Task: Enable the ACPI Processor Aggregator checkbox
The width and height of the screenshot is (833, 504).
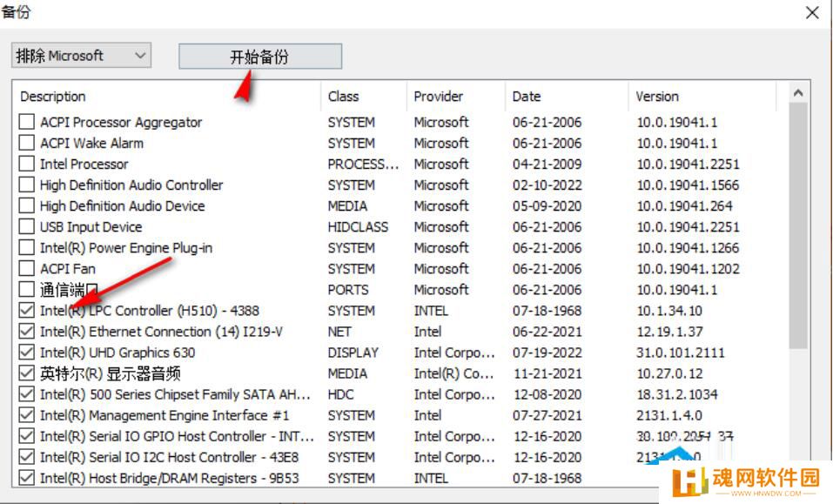Action: tap(26, 122)
